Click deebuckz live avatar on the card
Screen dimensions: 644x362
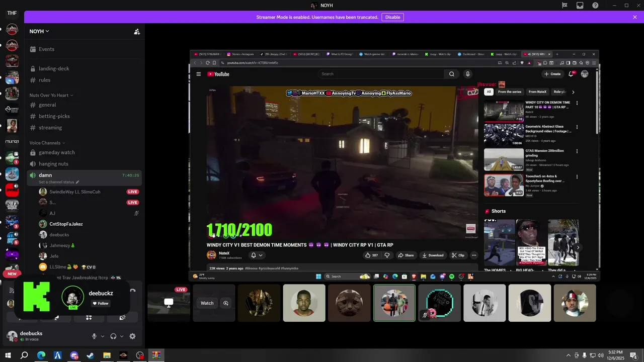(x=72, y=297)
